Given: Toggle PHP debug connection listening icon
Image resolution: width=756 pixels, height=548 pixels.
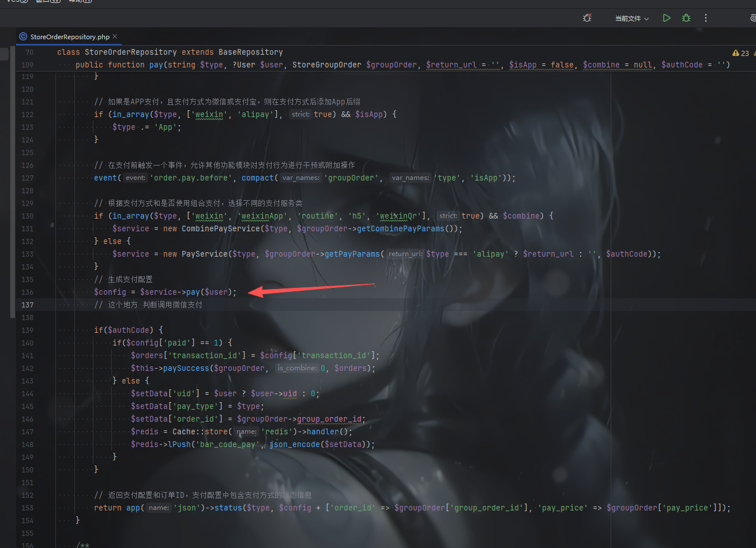Looking at the screenshot, I should pyautogui.click(x=587, y=18).
